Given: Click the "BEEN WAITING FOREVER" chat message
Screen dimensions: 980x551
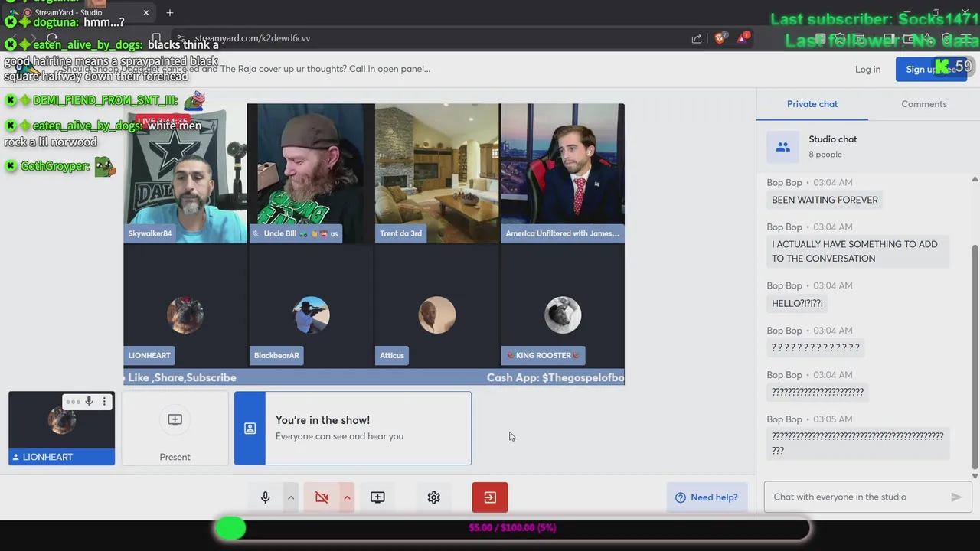Looking at the screenshot, I should 825,200.
